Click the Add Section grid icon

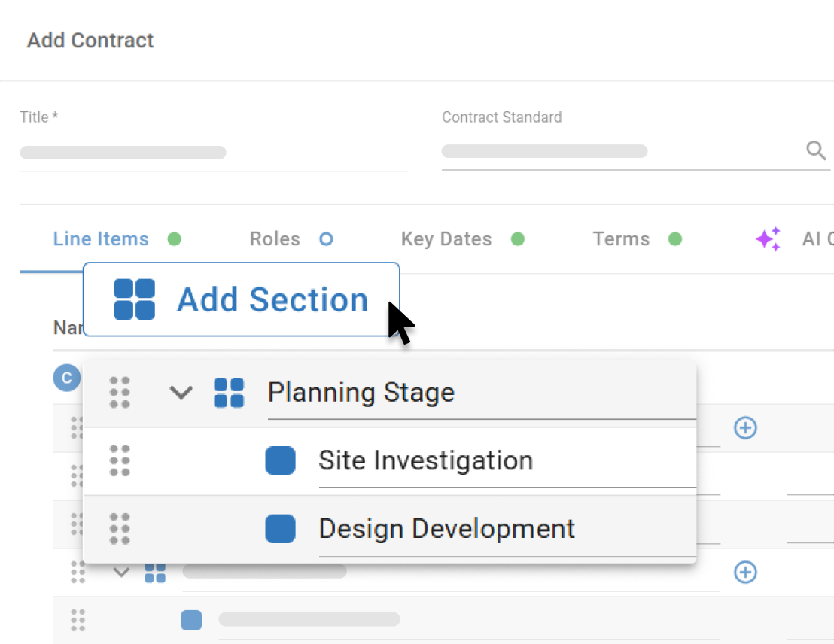click(133, 299)
